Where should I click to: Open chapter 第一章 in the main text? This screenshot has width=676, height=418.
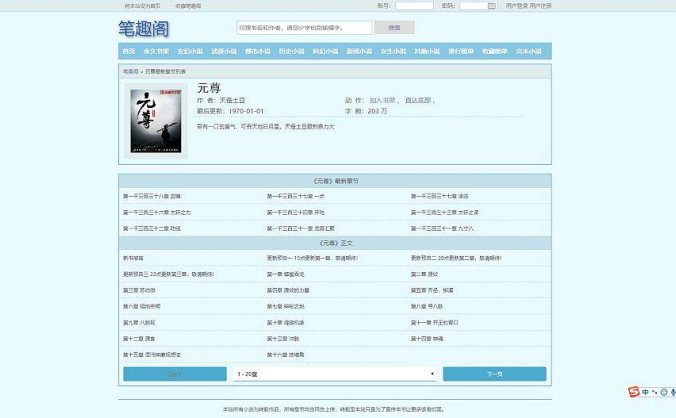pyautogui.click(x=285, y=275)
